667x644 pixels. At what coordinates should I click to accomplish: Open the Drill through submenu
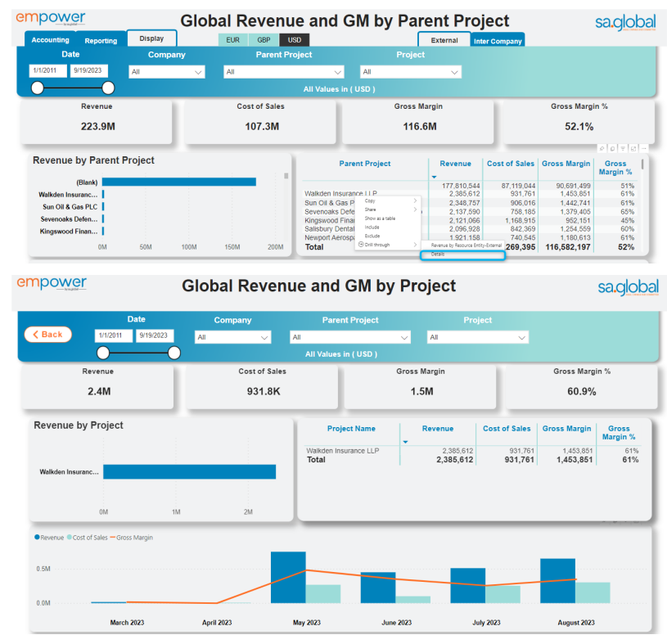(x=388, y=245)
